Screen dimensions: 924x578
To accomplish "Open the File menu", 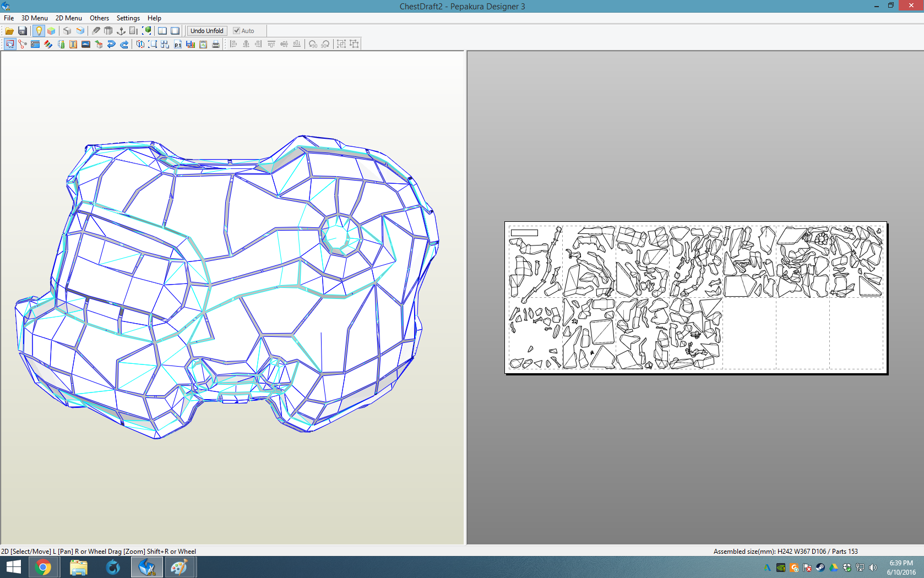I will click(x=9, y=18).
